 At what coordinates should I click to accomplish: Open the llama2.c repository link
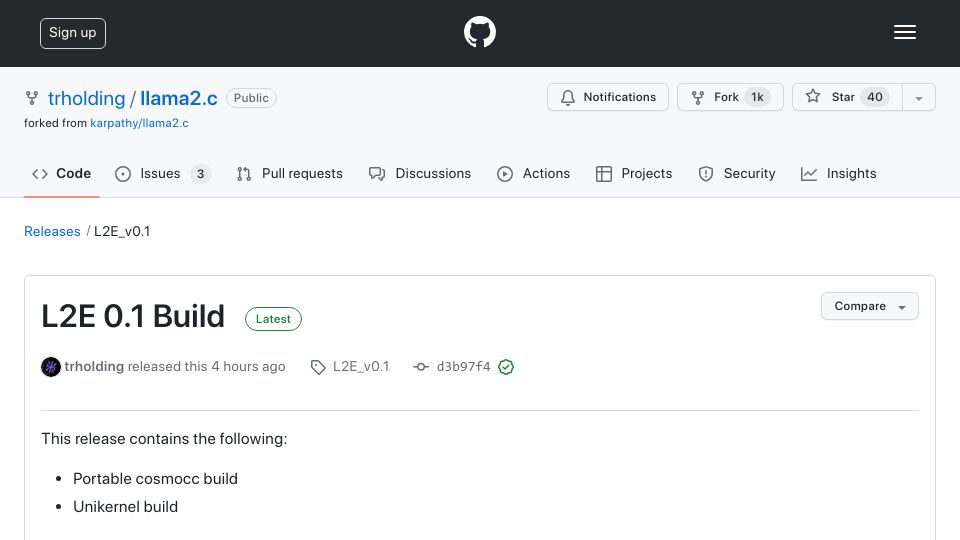(179, 98)
